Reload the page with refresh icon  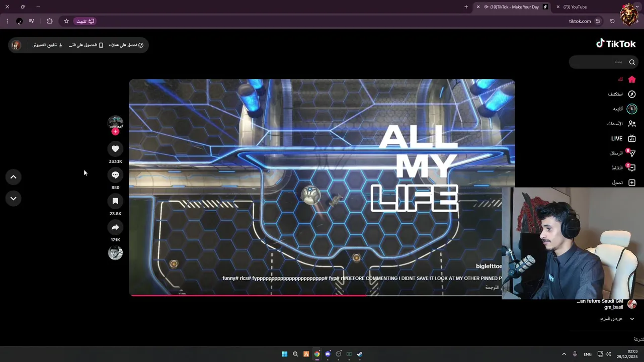[x=612, y=21]
